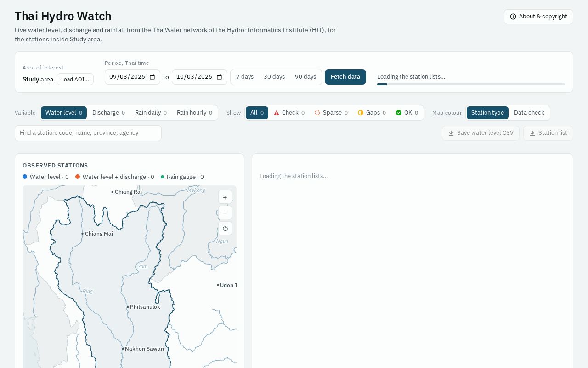Click the Phitsanulok label on the map
Screen dimensions: 588x368
[x=145, y=307]
